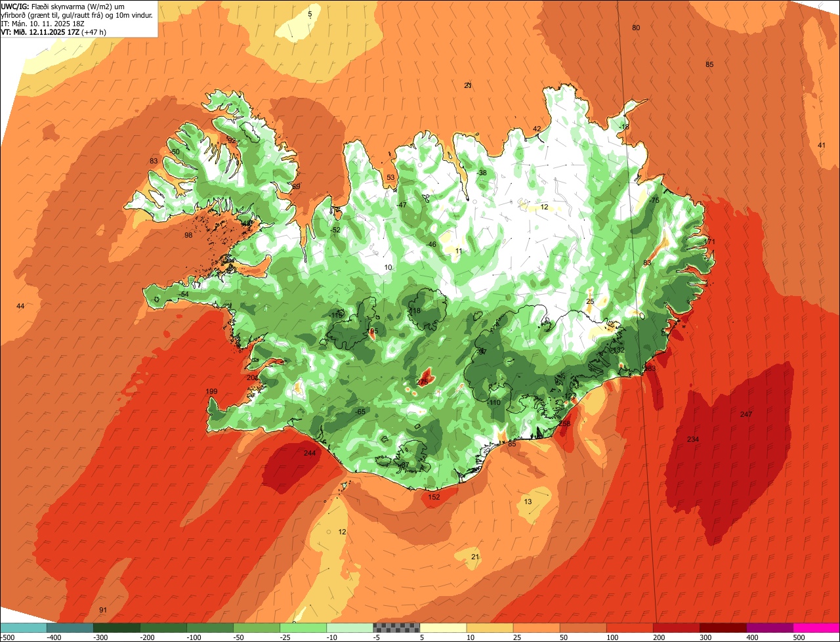Screen dimensions: 840x642
Task: Click the map value 132
Action: (619, 351)
